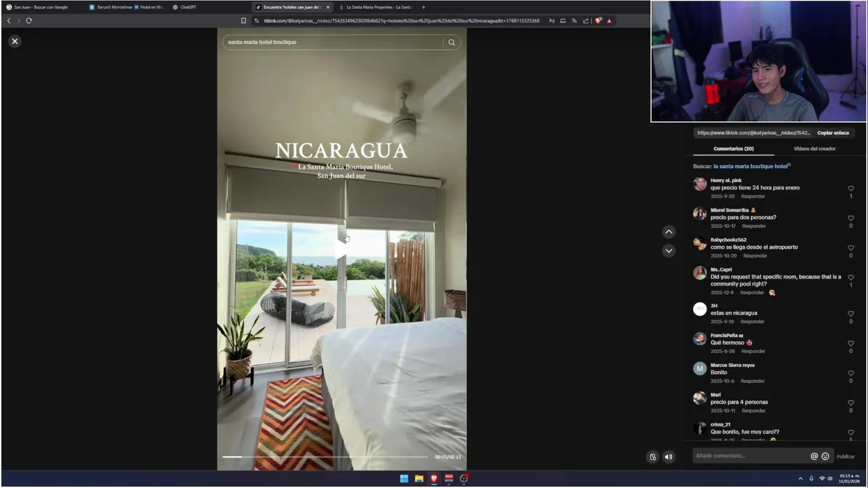Click the search magnifier icon in video search bar
868x488 pixels.
[x=452, y=42]
